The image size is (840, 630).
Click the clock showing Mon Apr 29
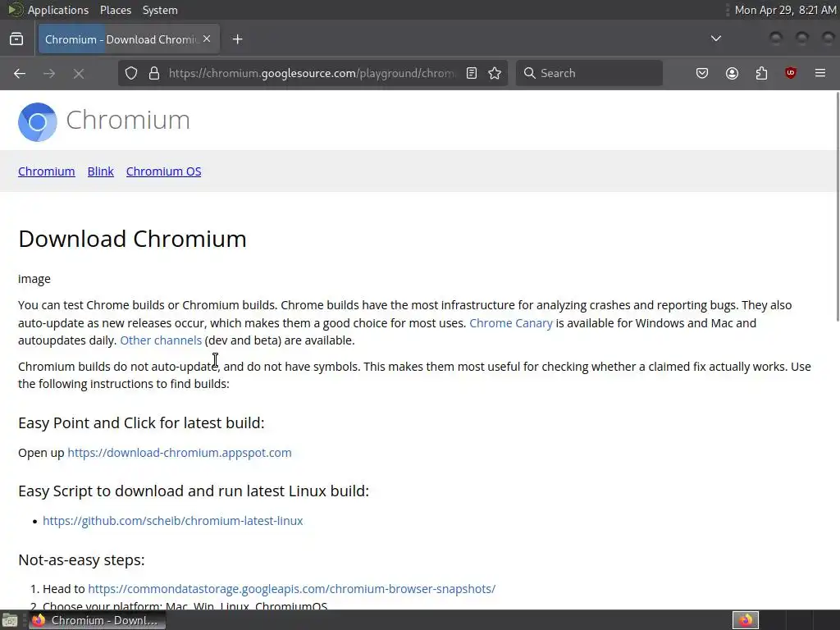(785, 10)
